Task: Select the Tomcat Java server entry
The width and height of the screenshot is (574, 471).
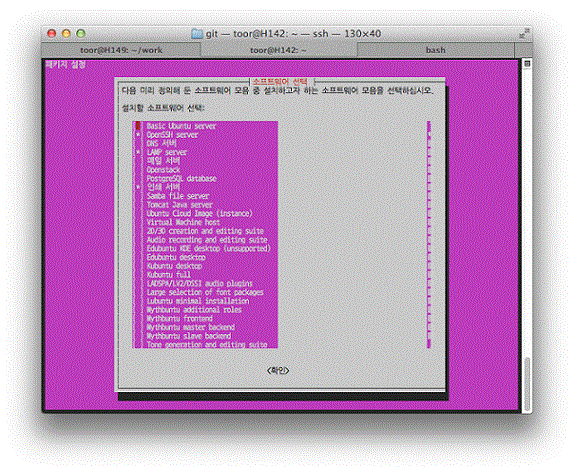Action: click(179, 205)
